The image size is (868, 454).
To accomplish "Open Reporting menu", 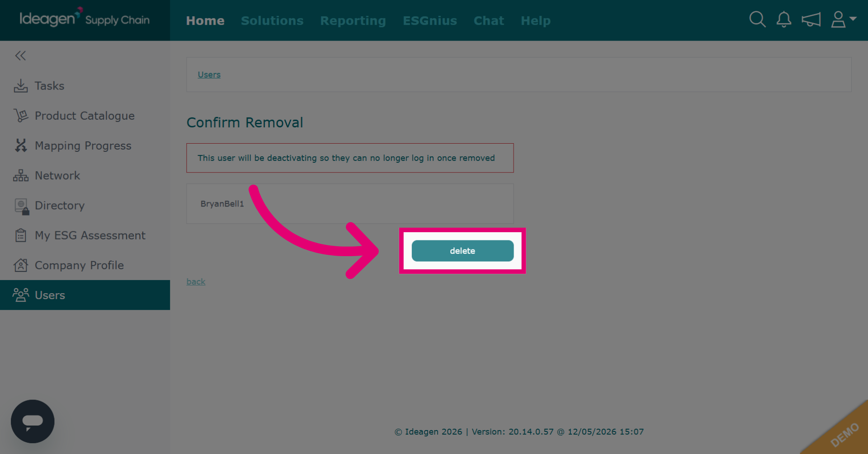I will [353, 21].
